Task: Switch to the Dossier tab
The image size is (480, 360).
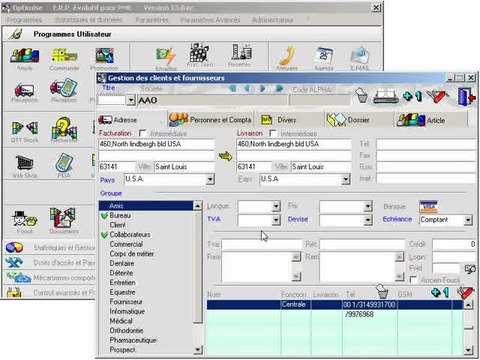Action: [x=359, y=120]
